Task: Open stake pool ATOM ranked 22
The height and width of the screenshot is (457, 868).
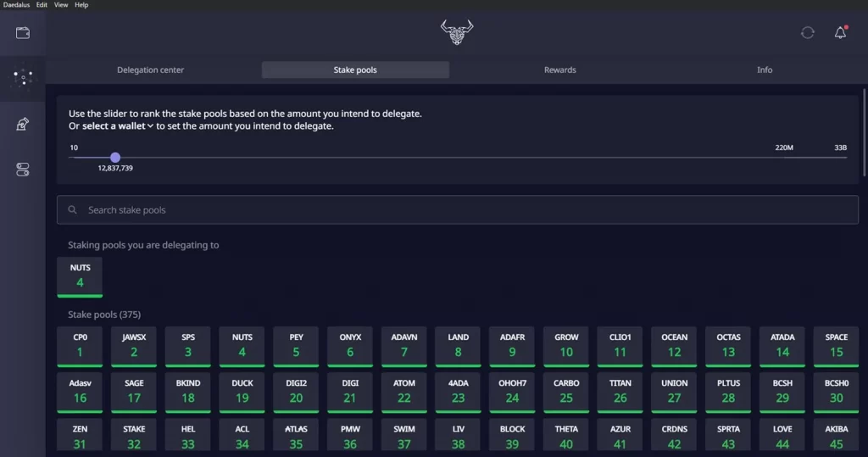Action: coord(404,393)
